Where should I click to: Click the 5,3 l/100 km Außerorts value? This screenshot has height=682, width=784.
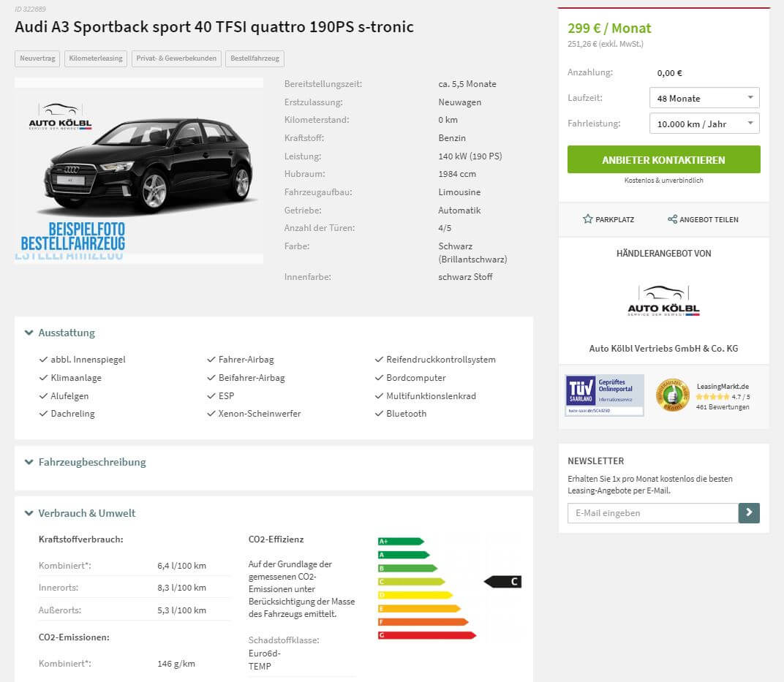pyautogui.click(x=181, y=610)
